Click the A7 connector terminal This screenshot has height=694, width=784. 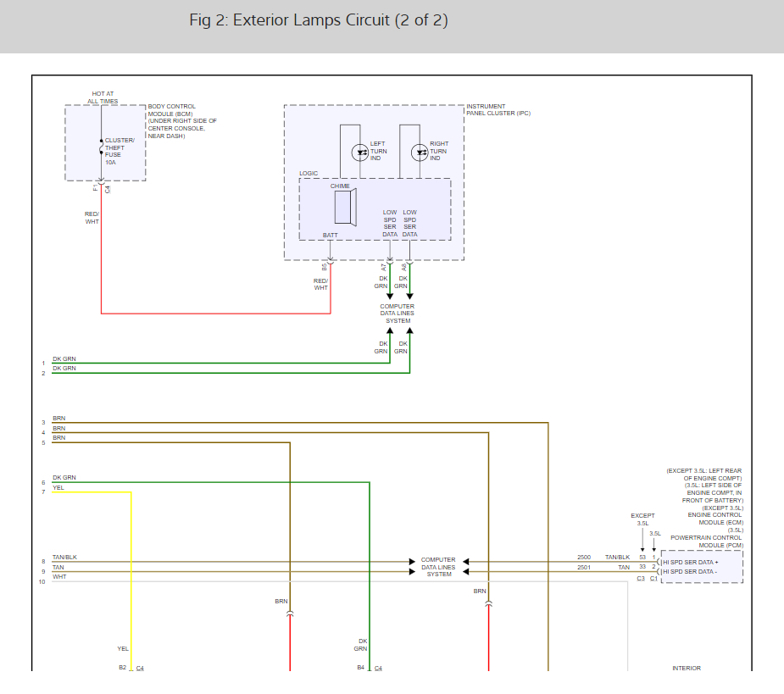(x=390, y=262)
